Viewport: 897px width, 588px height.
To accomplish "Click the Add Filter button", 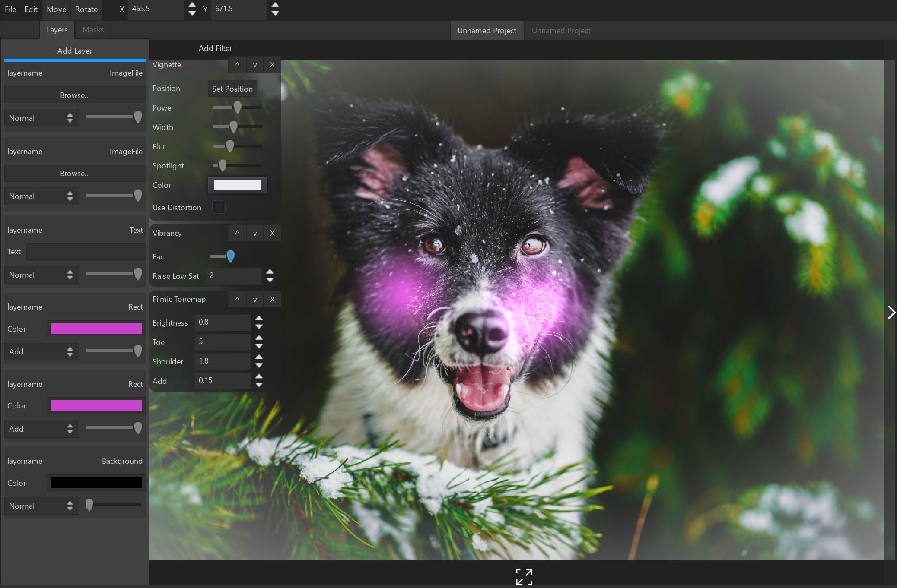I will tap(215, 48).
